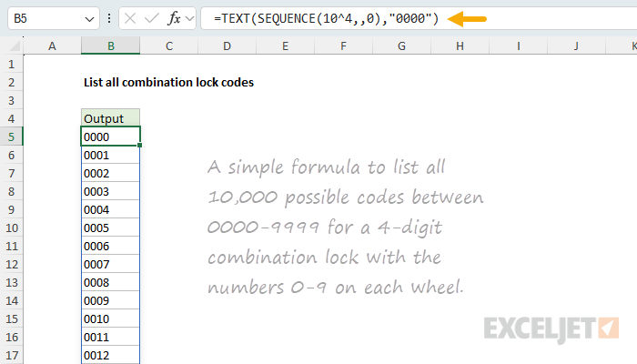This screenshot has width=637, height=364.
Task: Select column B header
Action: [x=110, y=45]
